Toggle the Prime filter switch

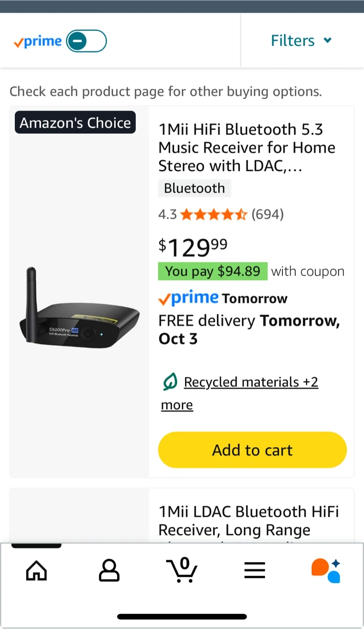coord(86,41)
